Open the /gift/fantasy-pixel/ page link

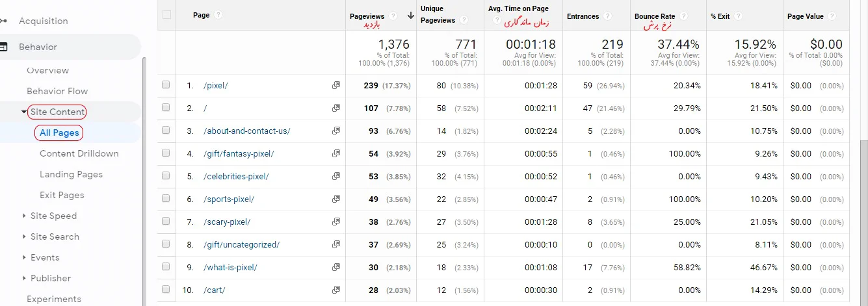tap(239, 153)
